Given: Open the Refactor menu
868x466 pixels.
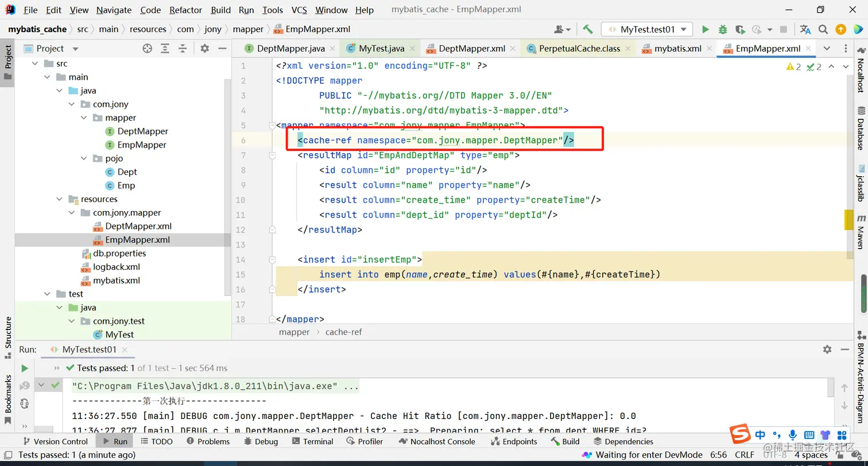Looking at the screenshot, I should click(x=185, y=10).
